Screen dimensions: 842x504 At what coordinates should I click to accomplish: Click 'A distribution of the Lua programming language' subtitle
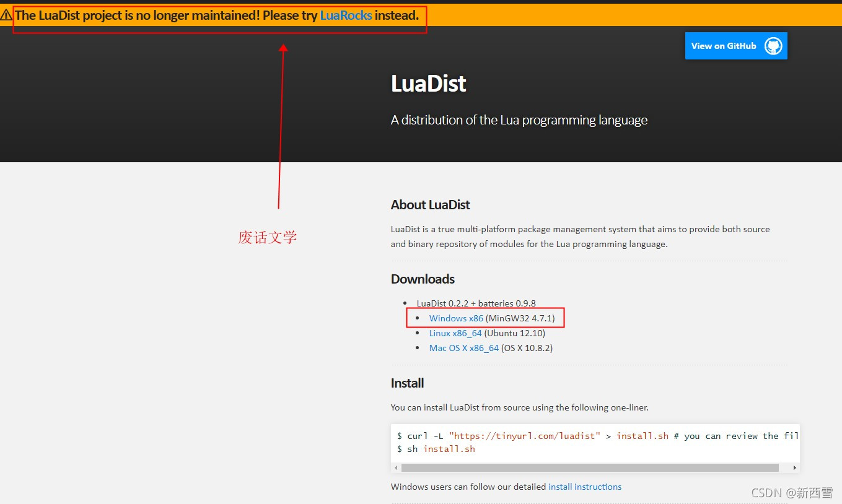click(x=519, y=120)
